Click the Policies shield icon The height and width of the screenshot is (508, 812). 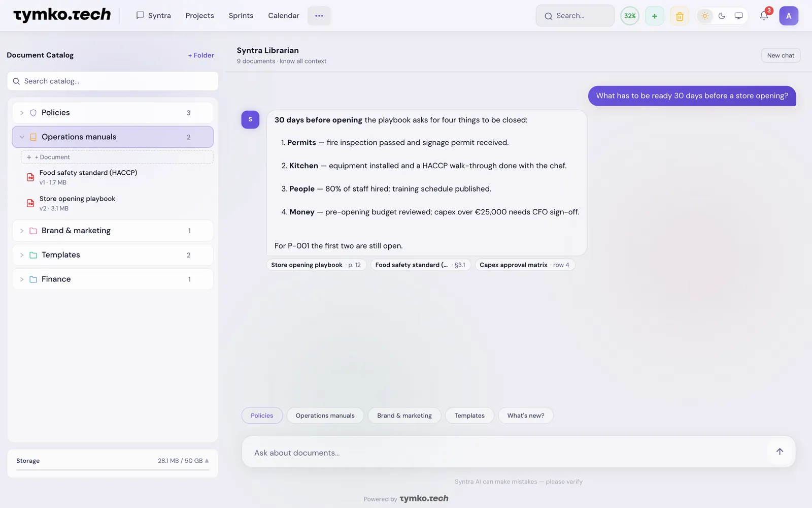tap(33, 113)
